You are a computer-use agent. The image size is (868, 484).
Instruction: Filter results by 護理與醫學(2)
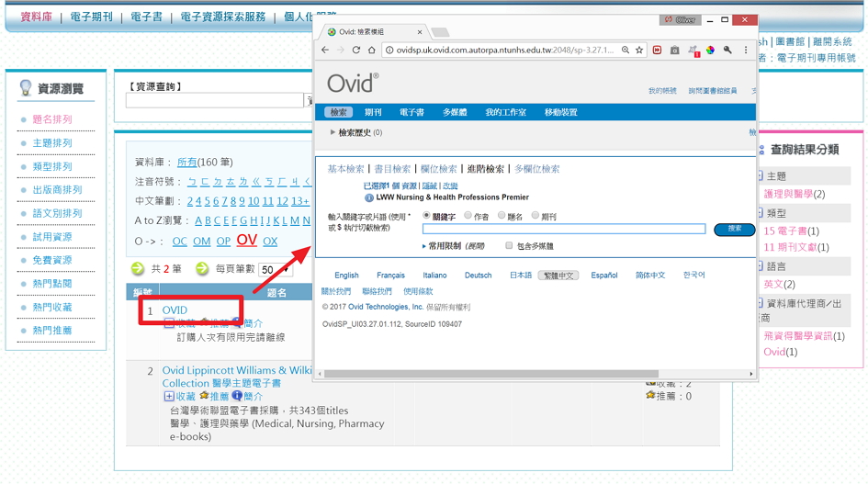[x=795, y=194]
